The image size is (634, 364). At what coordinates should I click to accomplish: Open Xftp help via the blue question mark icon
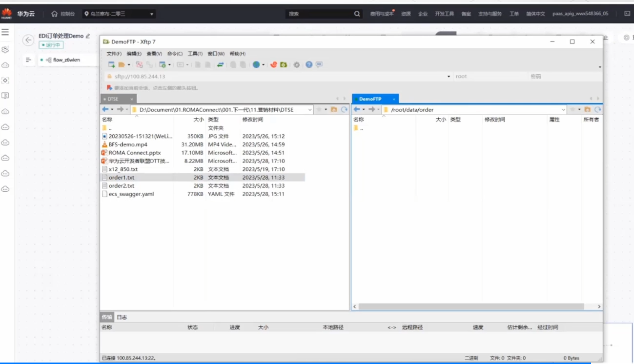309,64
